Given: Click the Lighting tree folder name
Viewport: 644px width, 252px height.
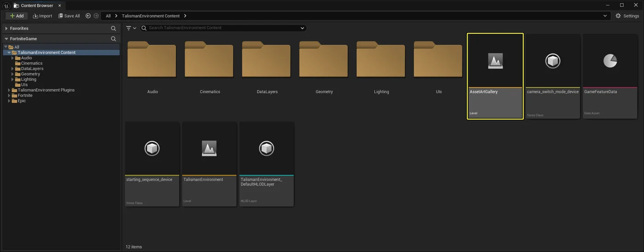Looking at the screenshot, I should 29,79.
